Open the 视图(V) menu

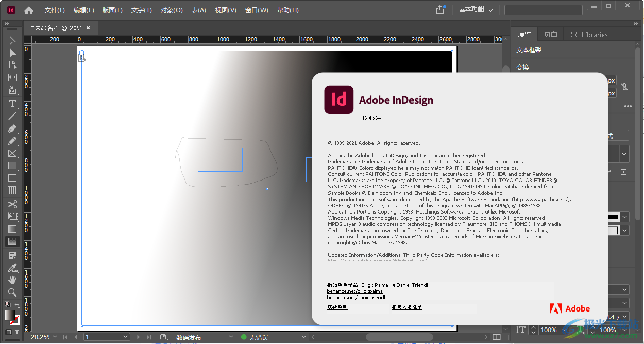(x=226, y=10)
